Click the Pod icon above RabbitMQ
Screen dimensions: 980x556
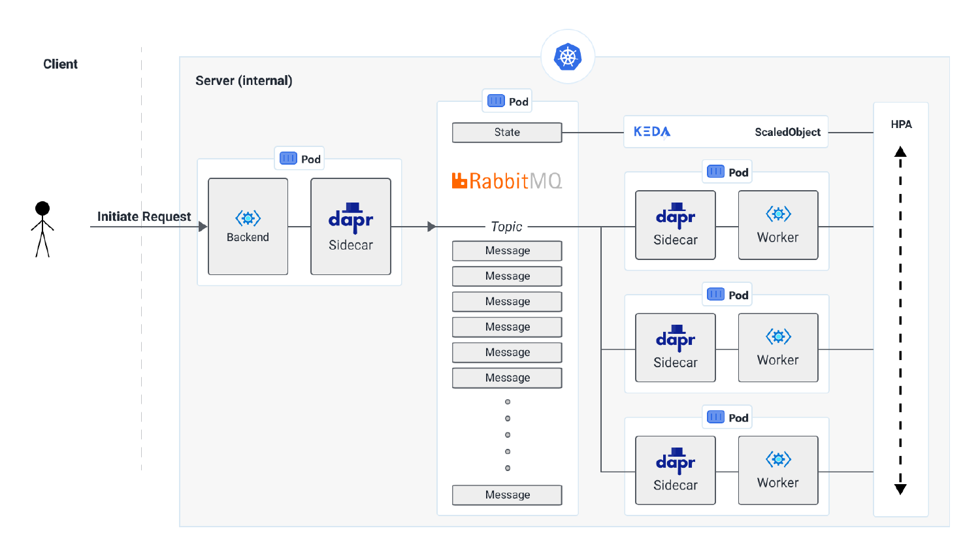(x=497, y=101)
